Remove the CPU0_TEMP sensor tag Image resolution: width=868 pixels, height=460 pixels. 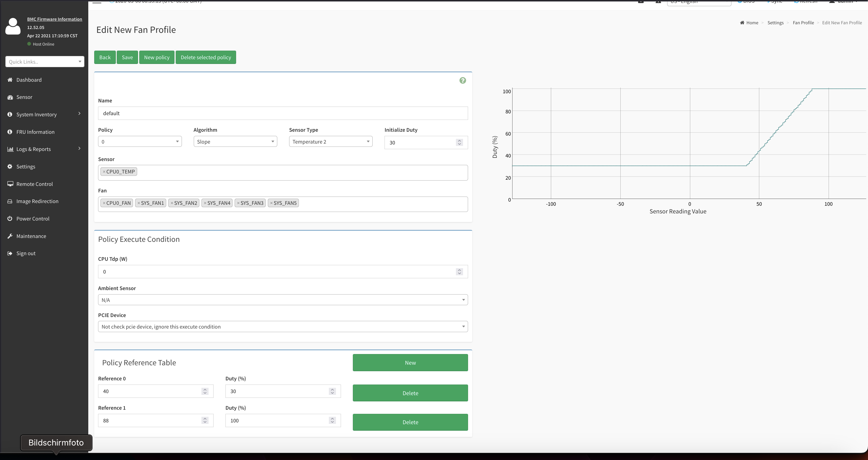(104, 172)
